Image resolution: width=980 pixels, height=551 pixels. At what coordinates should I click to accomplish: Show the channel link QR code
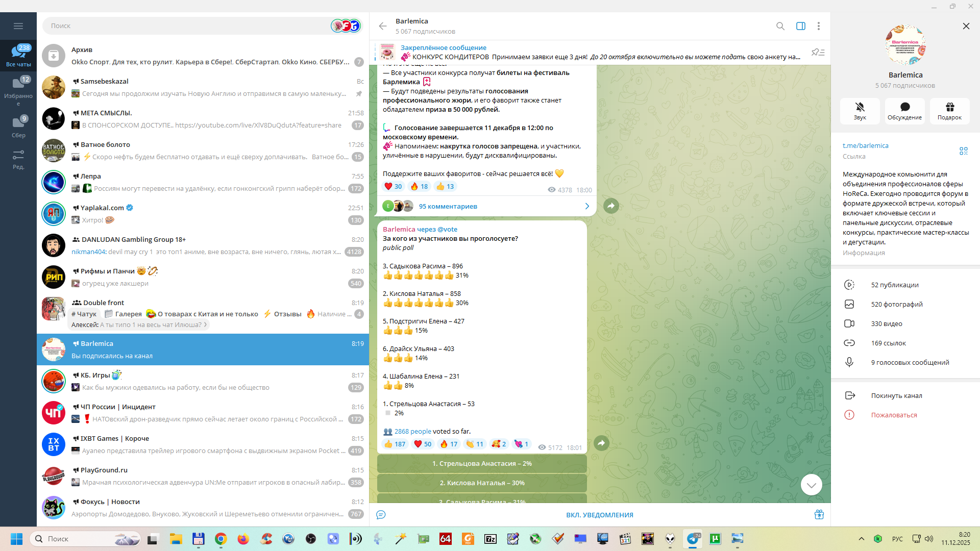963,151
